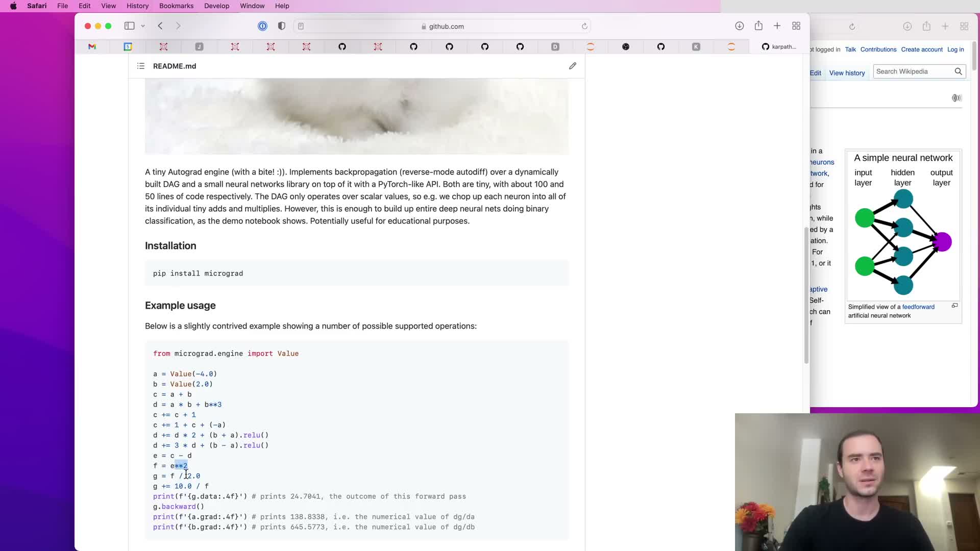This screenshot has width=980, height=551.
Task: Click the 1Password extension icon
Action: click(262, 26)
